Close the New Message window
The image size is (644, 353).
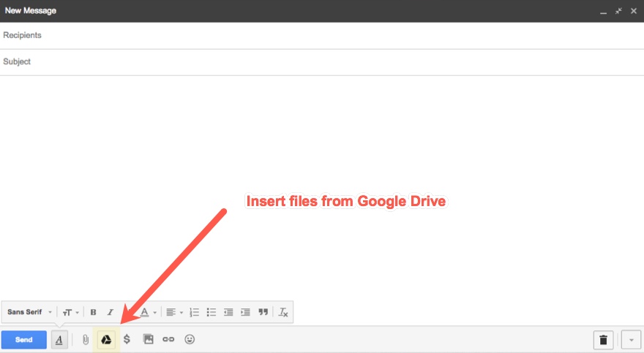pyautogui.click(x=634, y=11)
